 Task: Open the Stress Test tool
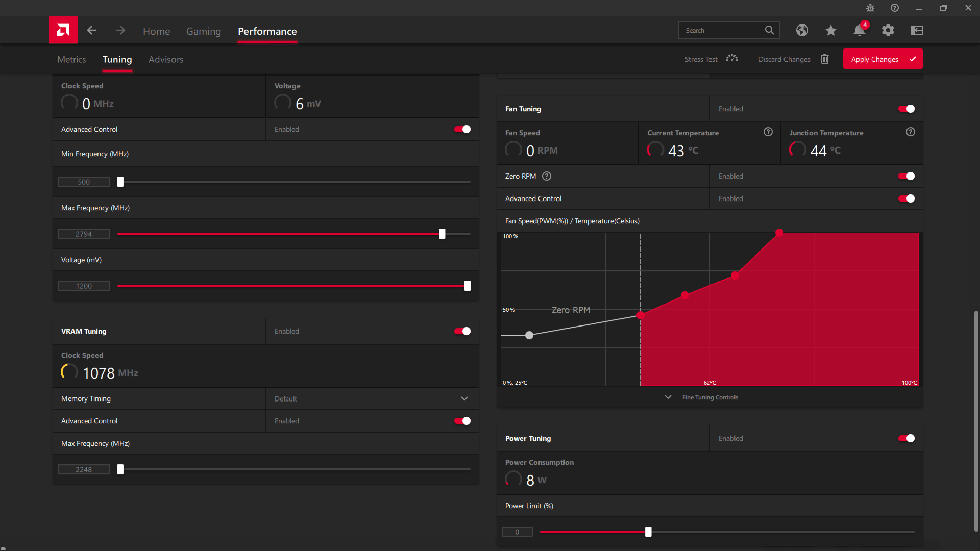[x=710, y=59]
